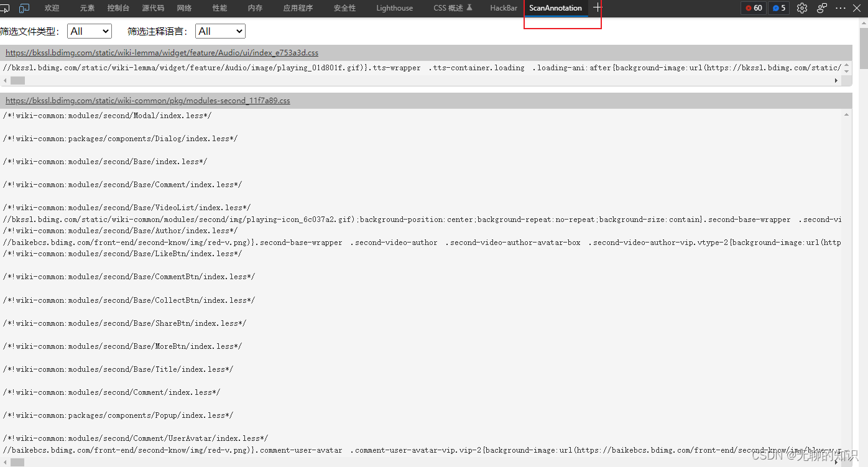This screenshot has height=467, width=868.
Task: Click the plus button to add more panels
Action: (x=596, y=7)
